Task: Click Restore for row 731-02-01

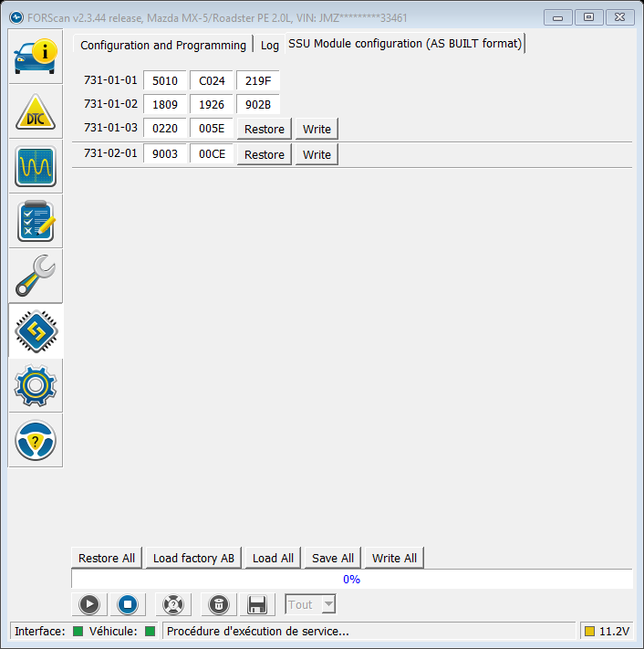Action: (x=265, y=154)
